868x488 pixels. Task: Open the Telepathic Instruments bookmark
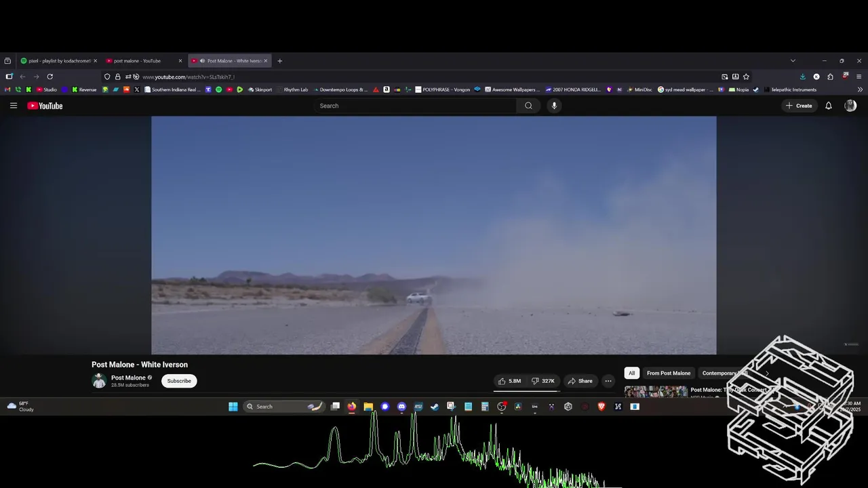click(x=790, y=89)
